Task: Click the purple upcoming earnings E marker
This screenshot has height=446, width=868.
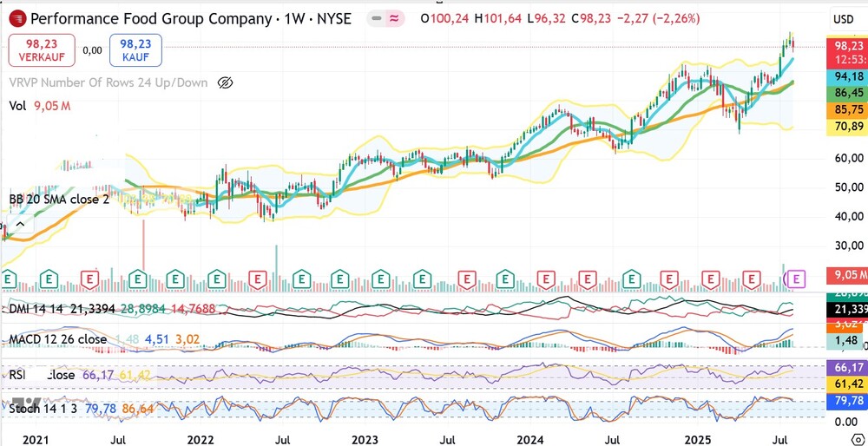Action: point(796,279)
